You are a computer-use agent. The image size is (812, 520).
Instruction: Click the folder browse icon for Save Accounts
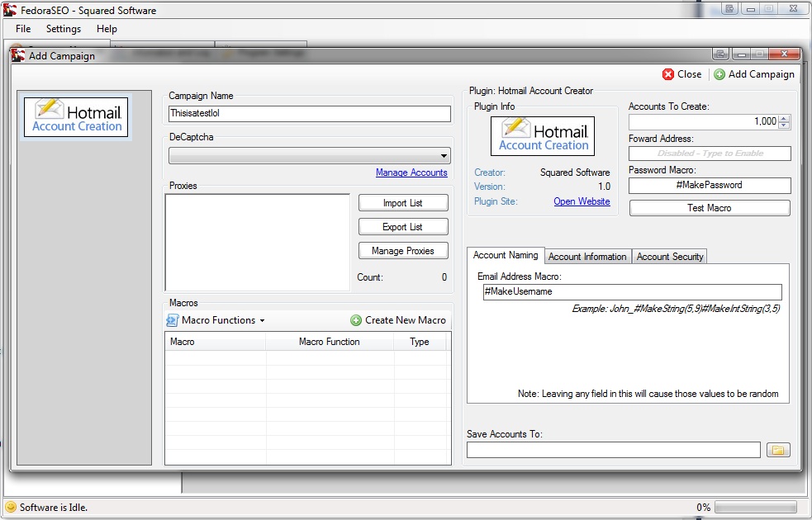(x=778, y=450)
